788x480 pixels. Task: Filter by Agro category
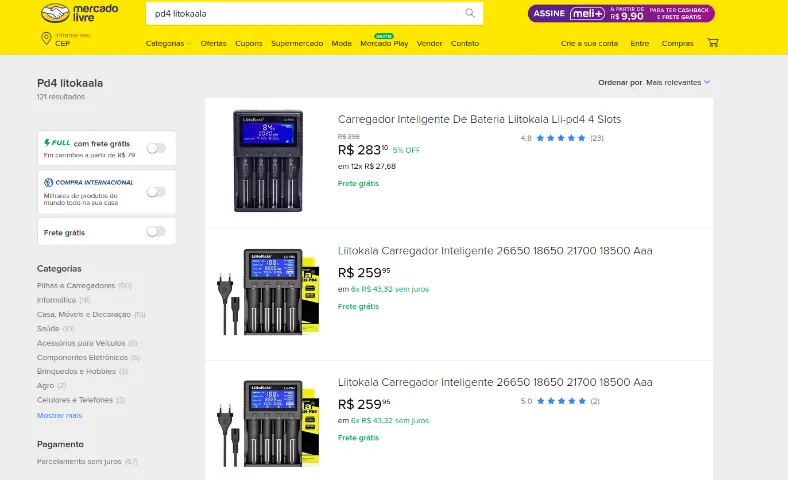[51, 386]
